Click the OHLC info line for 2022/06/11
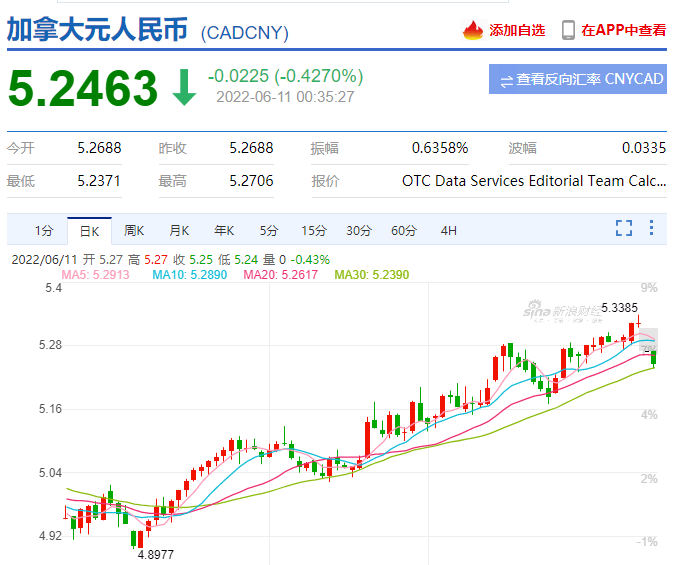 coord(170,260)
